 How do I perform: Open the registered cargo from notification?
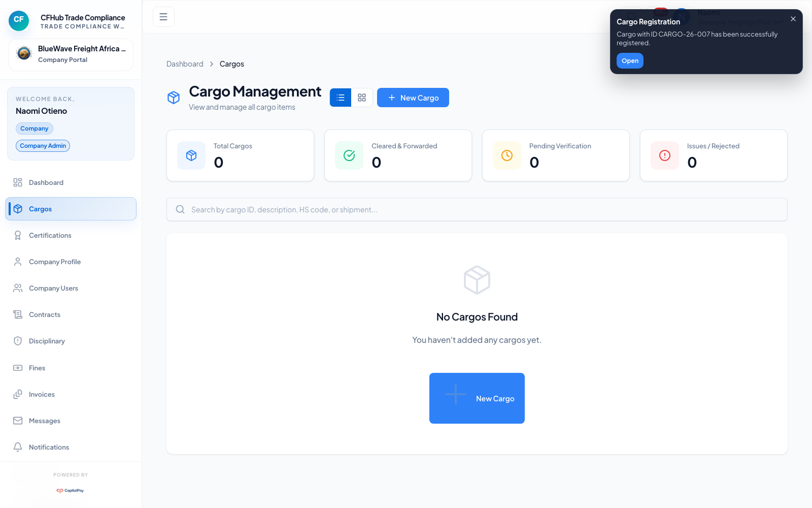point(630,61)
